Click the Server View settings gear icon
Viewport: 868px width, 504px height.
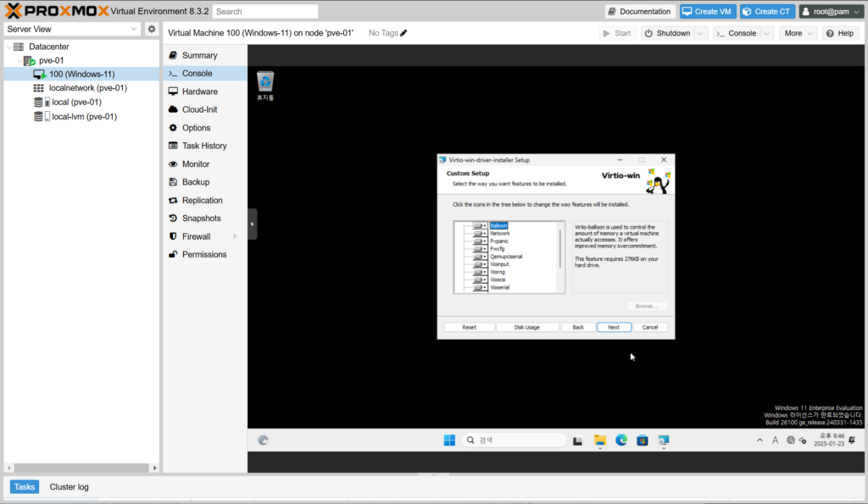[152, 29]
